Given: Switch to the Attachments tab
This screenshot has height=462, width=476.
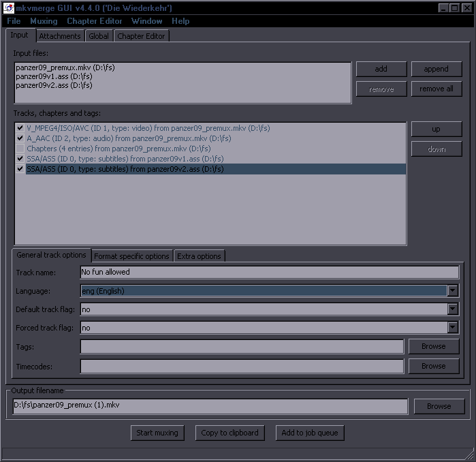Looking at the screenshot, I should (60, 36).
